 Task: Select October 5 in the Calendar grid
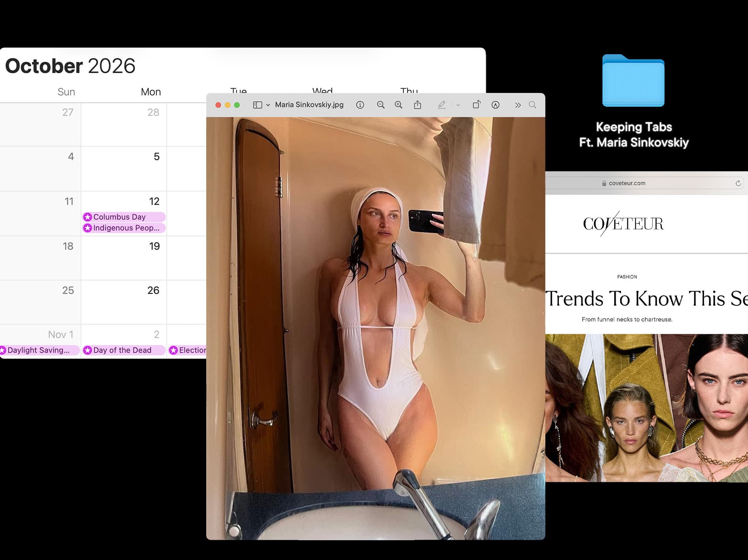coord(124,169)
